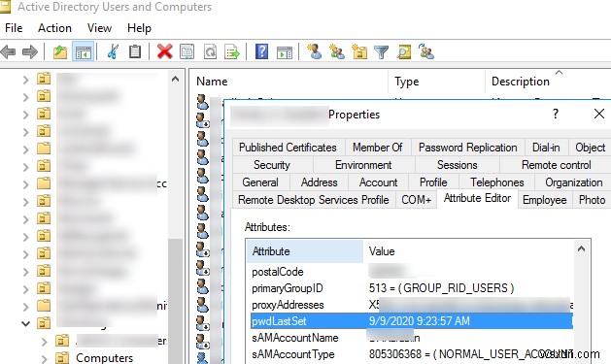Switch to the Member Of tab

pos(378,148)
